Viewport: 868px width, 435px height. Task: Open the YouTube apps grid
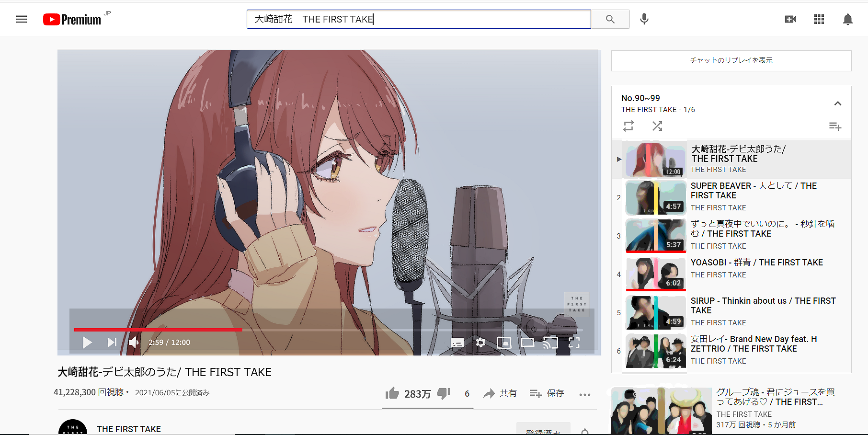point(819,19)
